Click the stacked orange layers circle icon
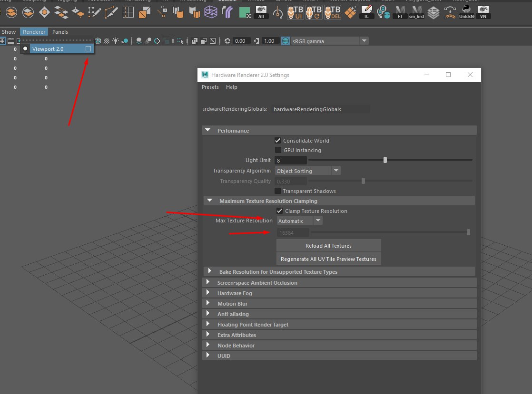 [x=11, y=12]
